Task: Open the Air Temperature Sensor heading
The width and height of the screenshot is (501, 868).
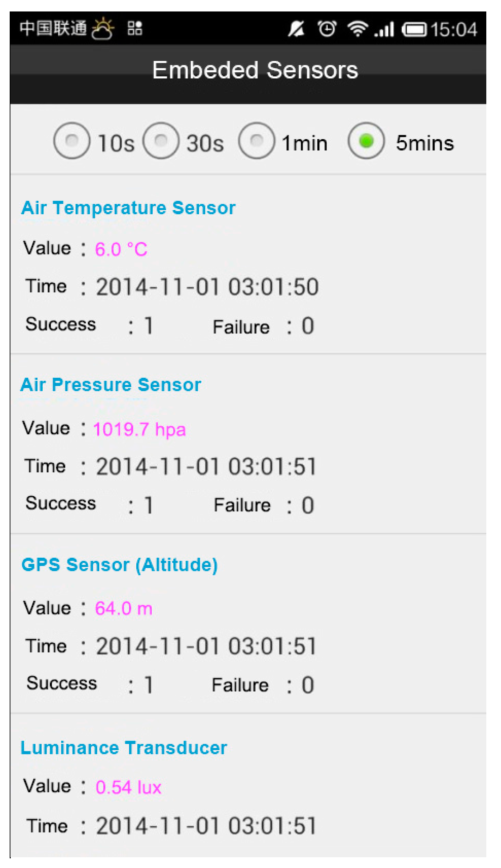Action: (x=128, y=208)
